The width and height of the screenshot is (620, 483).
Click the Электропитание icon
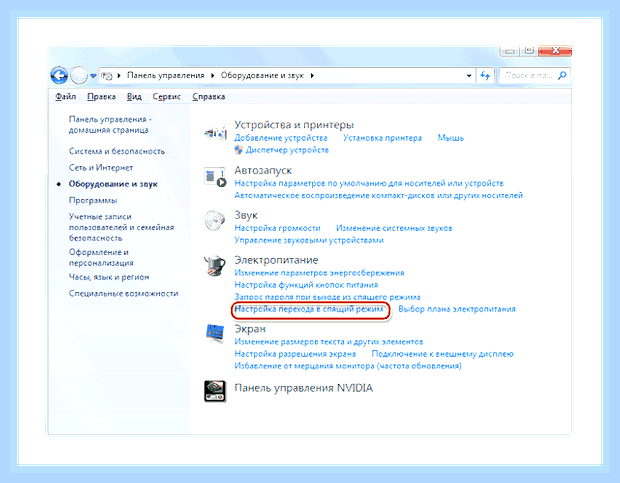tap(215, 265)
